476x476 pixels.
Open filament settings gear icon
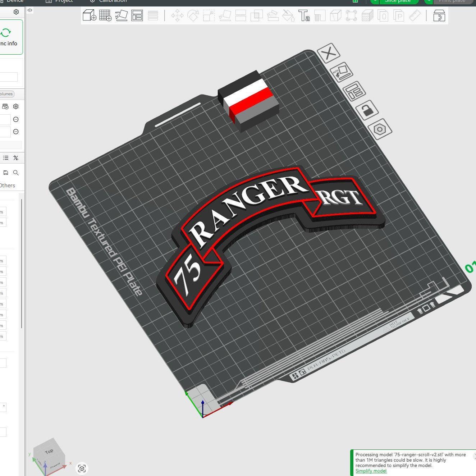click(x=16, y=106)
